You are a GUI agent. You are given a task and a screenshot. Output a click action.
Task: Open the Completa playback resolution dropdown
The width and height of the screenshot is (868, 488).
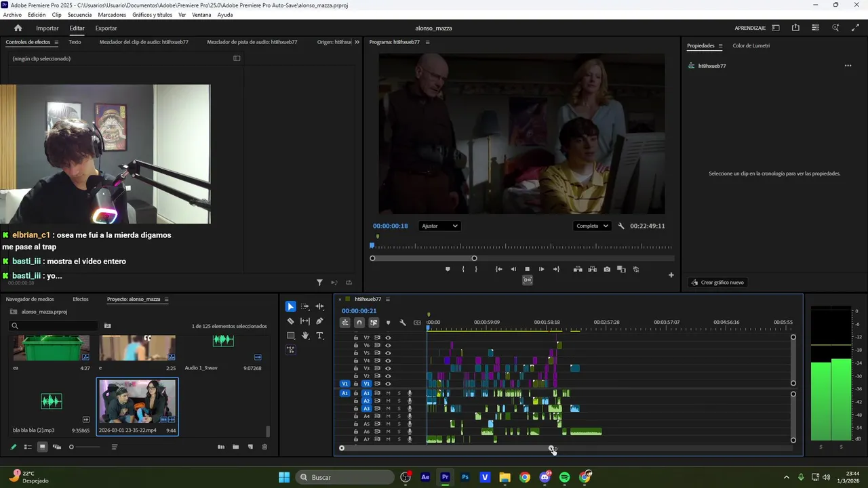coord(593,226)
